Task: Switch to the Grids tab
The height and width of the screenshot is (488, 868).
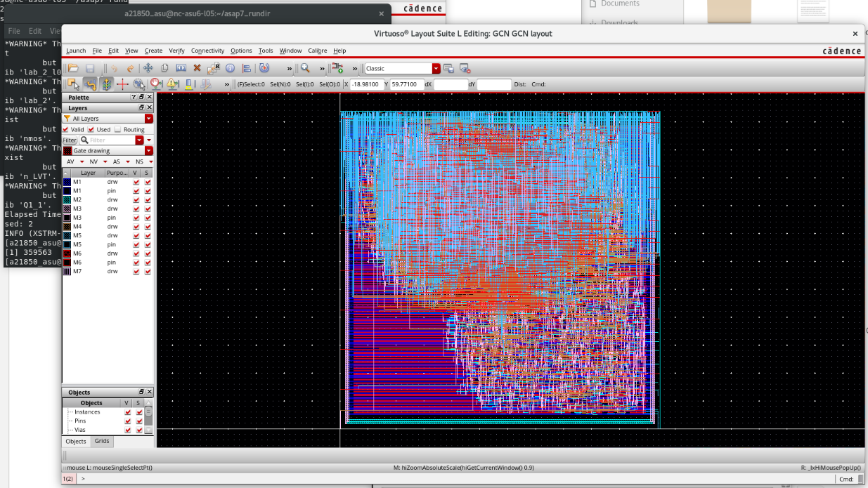Action: tap(102, 441)
